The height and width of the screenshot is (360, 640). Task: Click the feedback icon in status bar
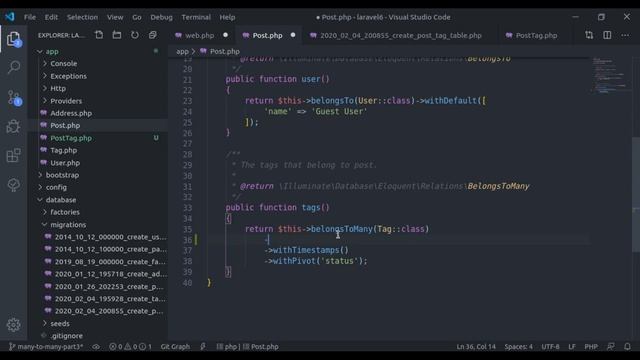[611, 347]
